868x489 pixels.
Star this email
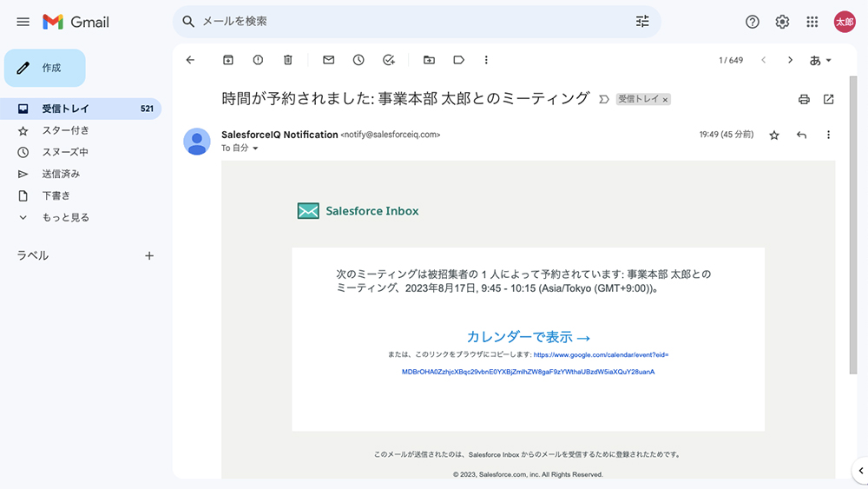(x=774, y=135)
